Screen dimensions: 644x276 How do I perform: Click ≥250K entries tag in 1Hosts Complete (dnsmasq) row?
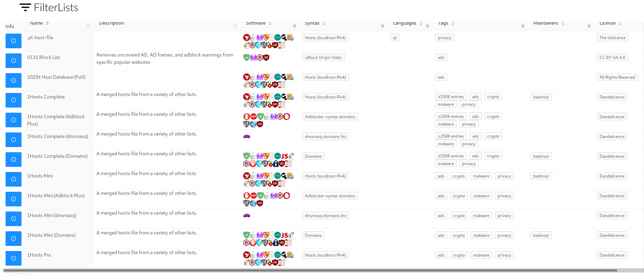451,136
